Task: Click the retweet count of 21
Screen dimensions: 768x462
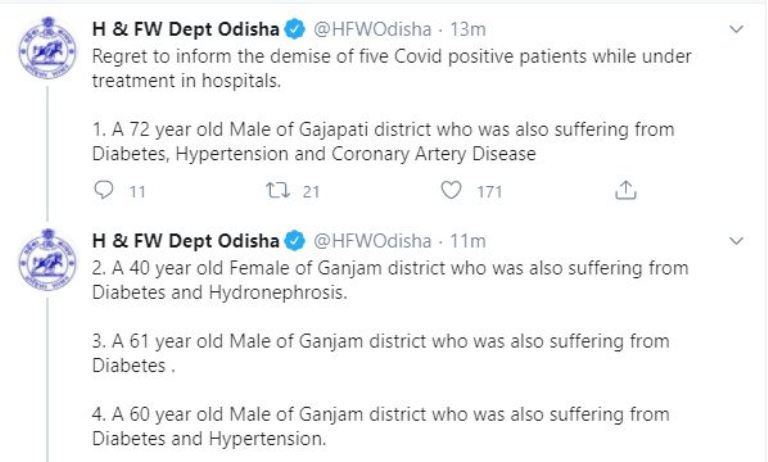Action: pyautogui.click(x=311, y=191)
